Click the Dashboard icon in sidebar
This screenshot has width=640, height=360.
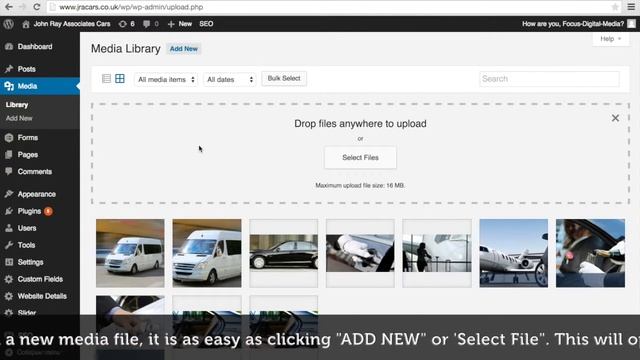point(9,47)
